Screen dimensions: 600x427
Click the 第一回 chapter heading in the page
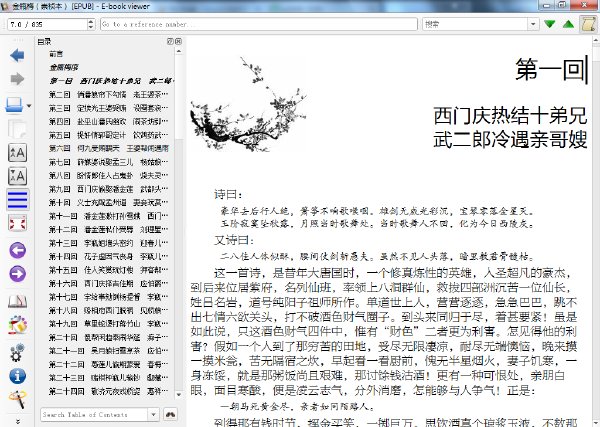[x=550, y=70]
